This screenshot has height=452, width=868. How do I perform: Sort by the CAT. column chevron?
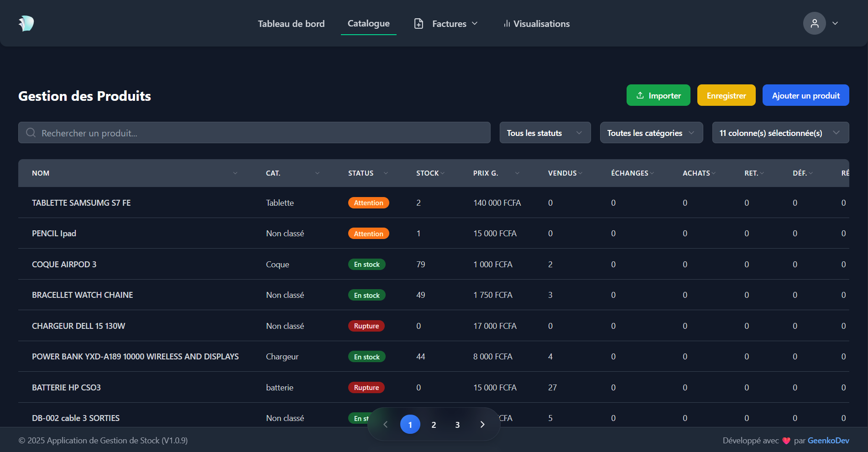coord(317,173)
